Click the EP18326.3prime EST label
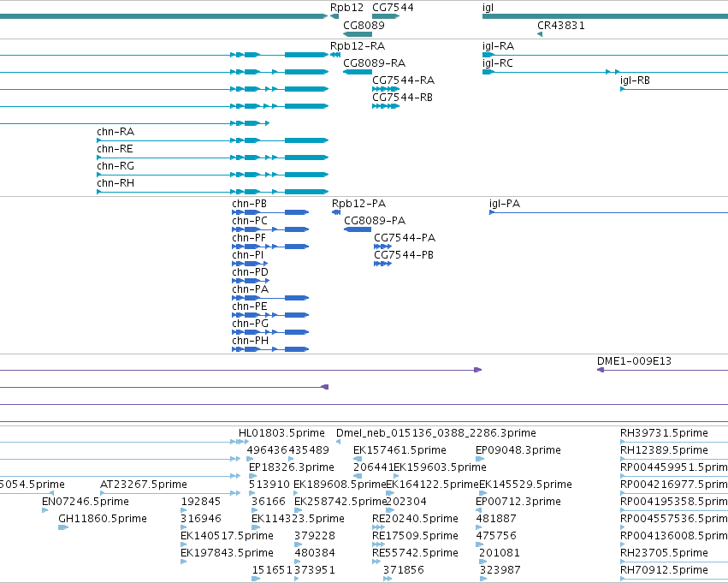This screenshot has width=728, height=583. (292, 467)
